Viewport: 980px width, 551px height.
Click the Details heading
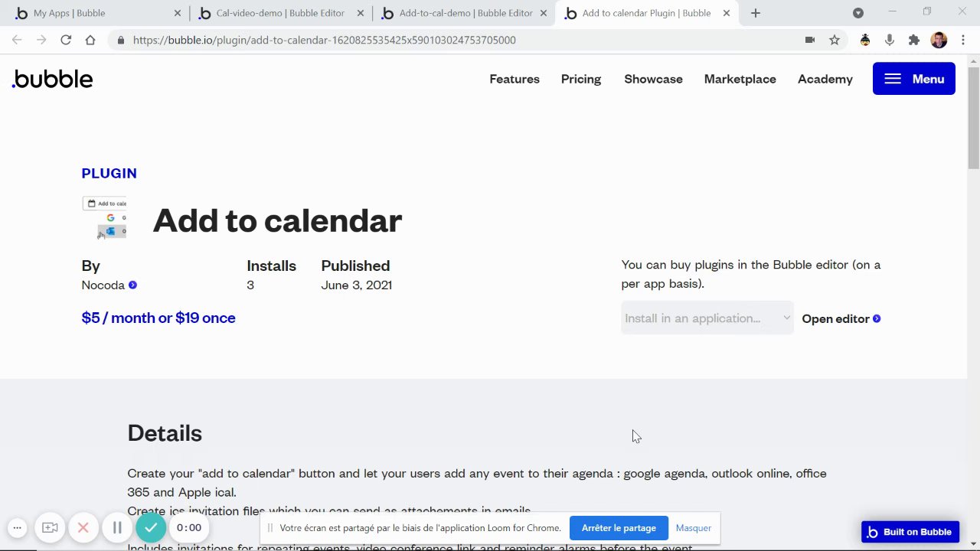coord(165,433)
